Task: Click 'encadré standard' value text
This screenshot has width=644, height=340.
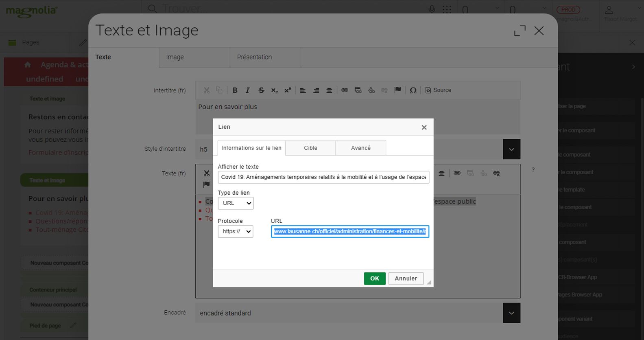Action: coord(225,313)
